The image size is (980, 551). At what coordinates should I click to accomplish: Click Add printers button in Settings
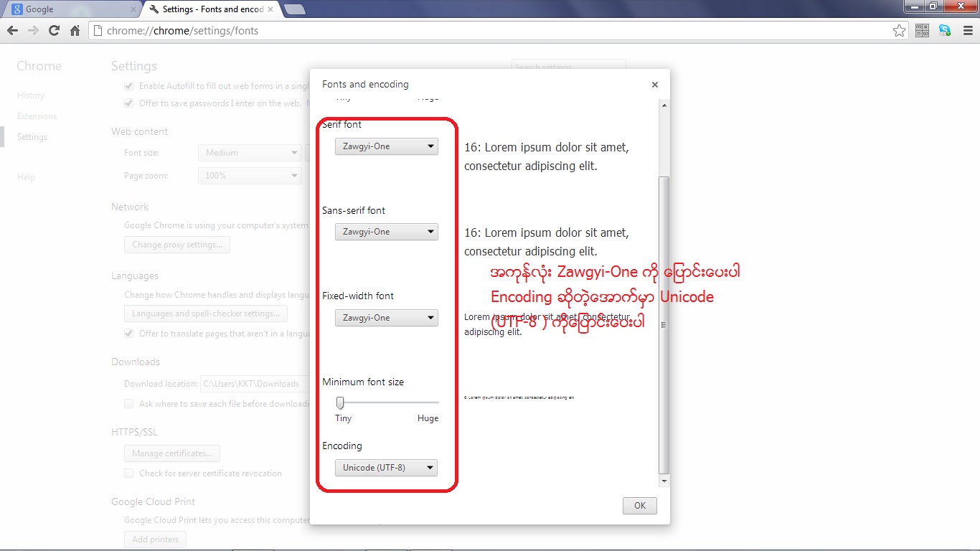click(x=155, y=540)
